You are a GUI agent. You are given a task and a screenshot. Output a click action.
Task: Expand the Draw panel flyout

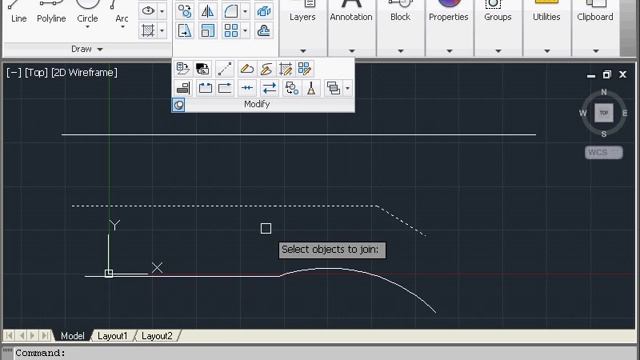pyautogui.click(x=87, y=49)
